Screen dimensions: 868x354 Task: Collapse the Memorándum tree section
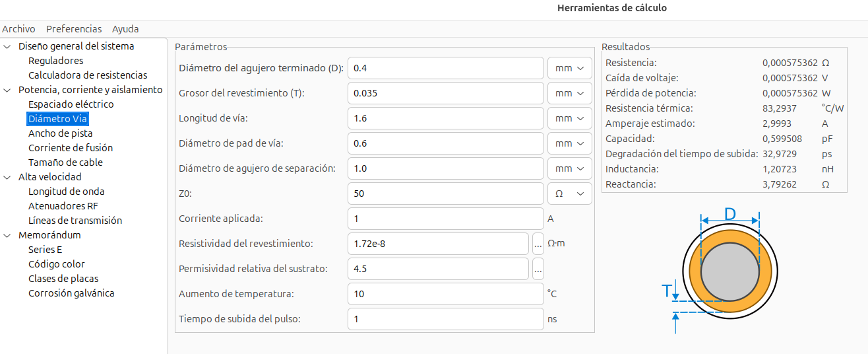tap(7, 235)
